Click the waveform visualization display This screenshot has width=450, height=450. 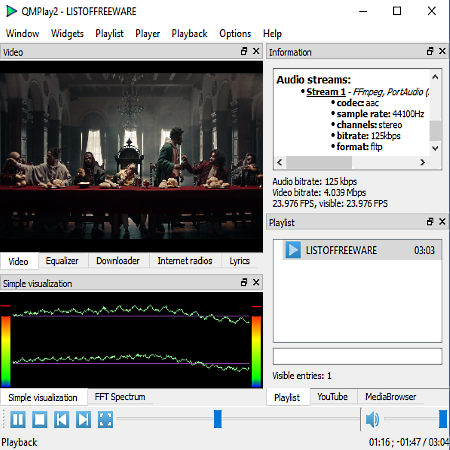131,340
